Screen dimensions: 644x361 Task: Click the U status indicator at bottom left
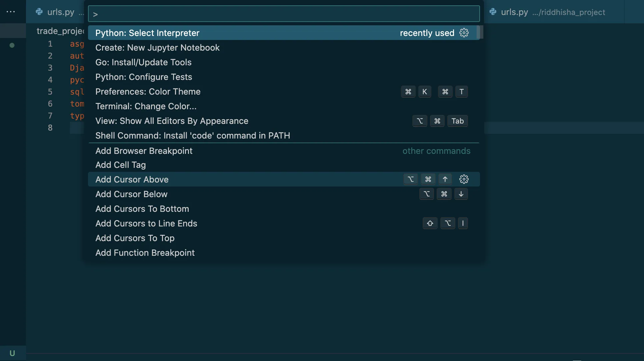point(12,353)
